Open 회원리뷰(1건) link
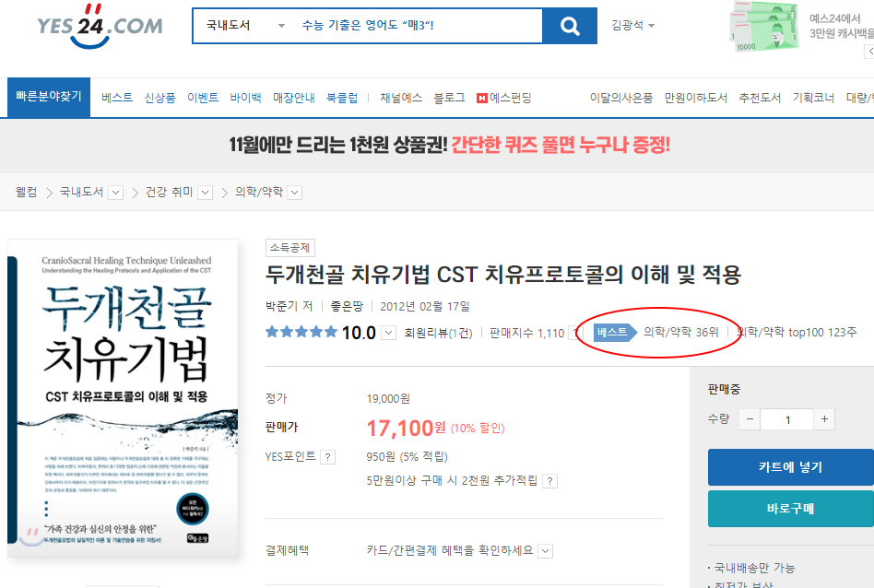Viewport: 874px width, 588px height. (438, 334)
